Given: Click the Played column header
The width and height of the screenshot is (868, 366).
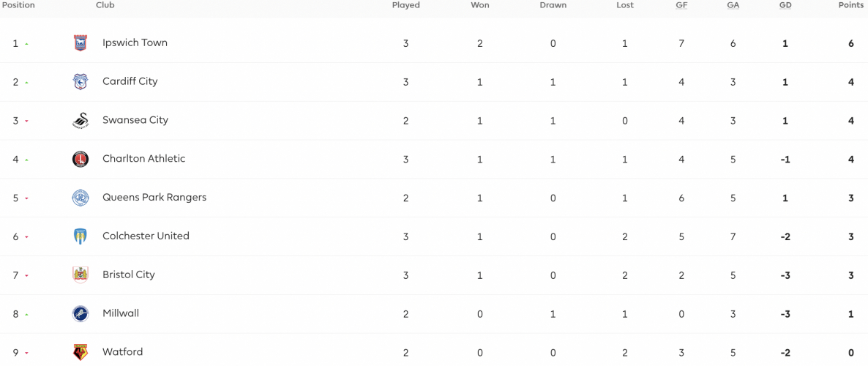Looking at the screenshot, I should coord(405,6).
